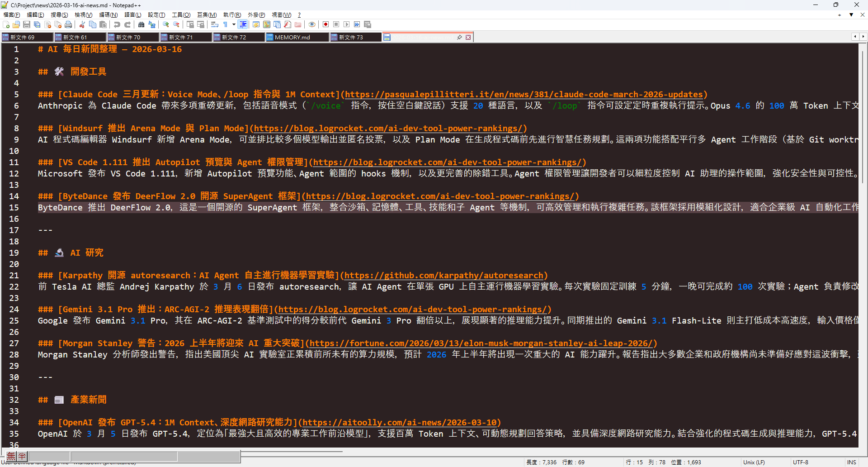Viewport: 868px width, 467px height.
Task: Cut selection with the scissors icon
Action: 82,25
